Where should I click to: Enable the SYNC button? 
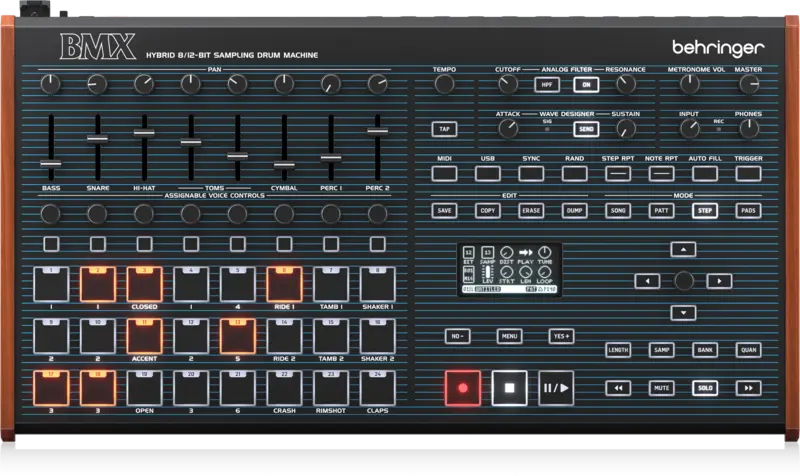point(531,173)
